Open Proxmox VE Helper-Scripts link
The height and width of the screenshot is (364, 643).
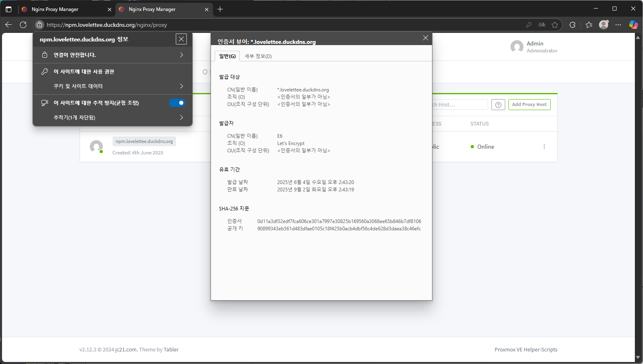point(526,349)
